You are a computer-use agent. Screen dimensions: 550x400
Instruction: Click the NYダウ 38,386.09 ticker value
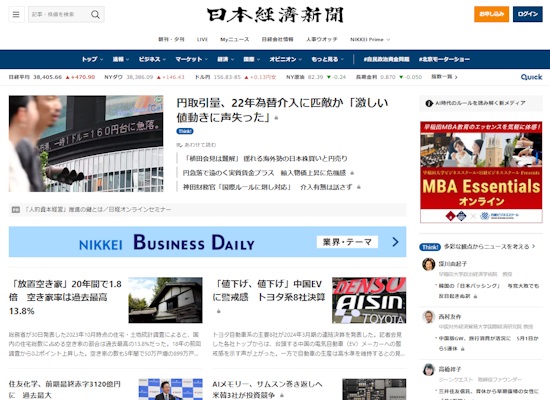tap(140, 77)
